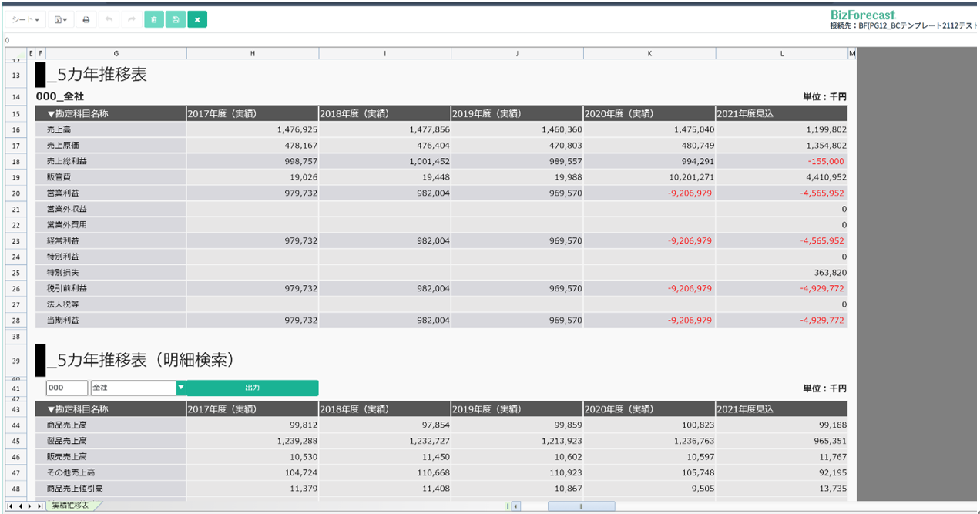
Task: Click the undo arrow icon
Action: click(109, 20)
